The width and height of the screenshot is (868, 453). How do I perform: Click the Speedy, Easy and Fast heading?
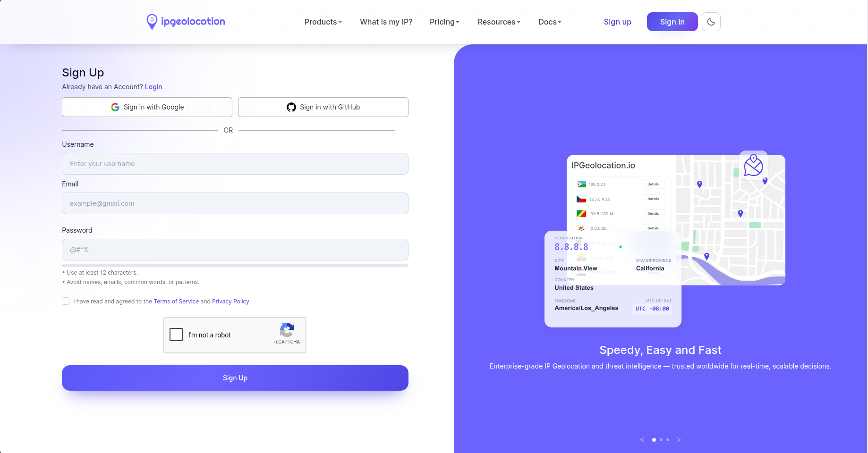660,350
